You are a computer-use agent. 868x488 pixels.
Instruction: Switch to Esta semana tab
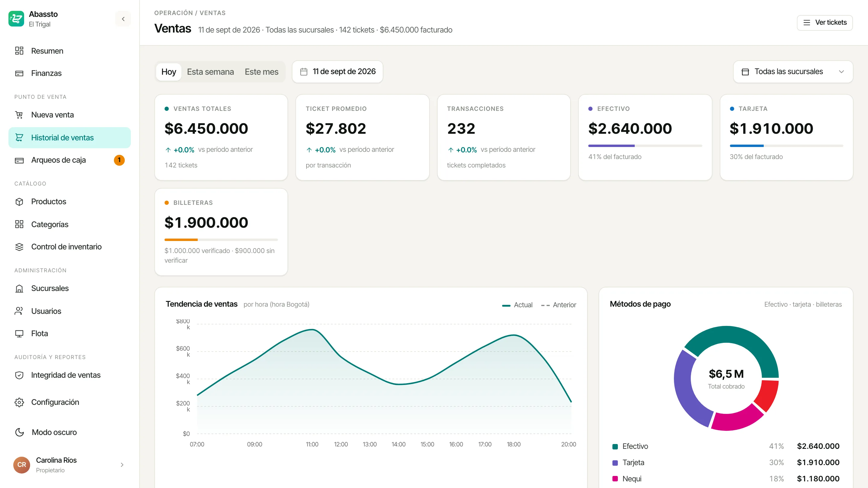click(210, 72)
